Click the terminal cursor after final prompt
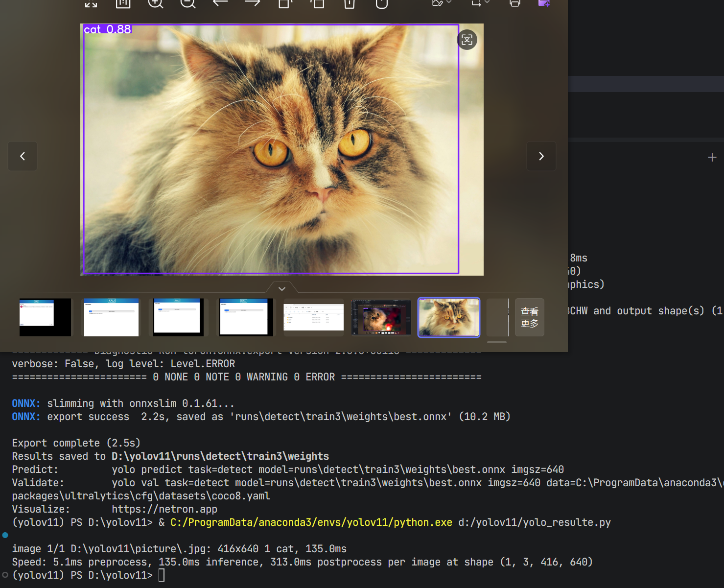The height and width of the screenshot is (588, 724). tap(162, 575)
